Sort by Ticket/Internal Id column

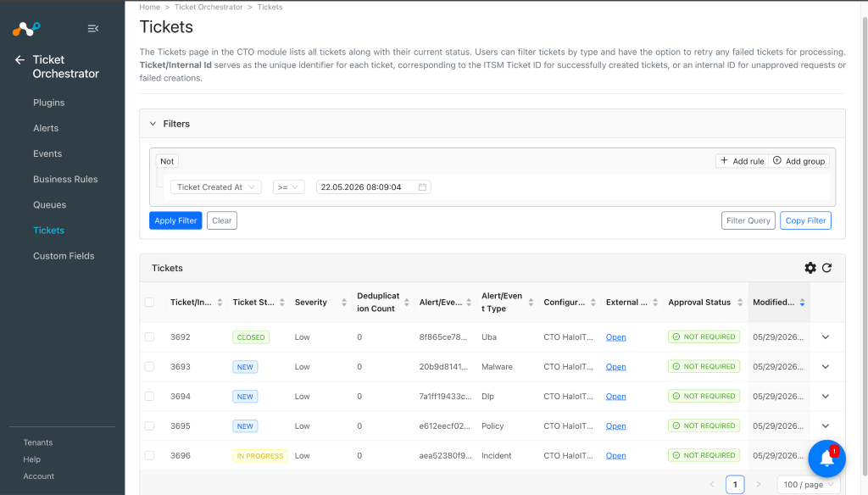pos(220,303)
